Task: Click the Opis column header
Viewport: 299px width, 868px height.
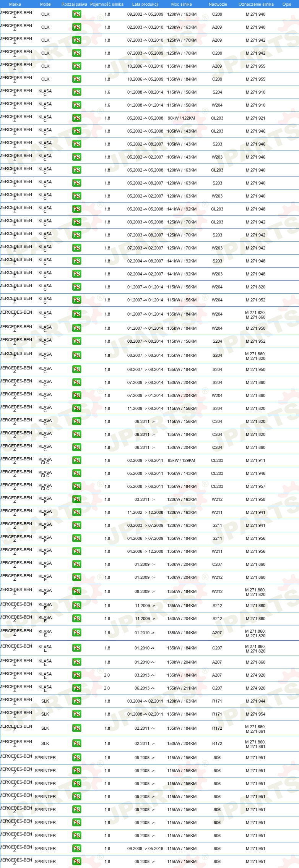Action: tap(287, 4)
